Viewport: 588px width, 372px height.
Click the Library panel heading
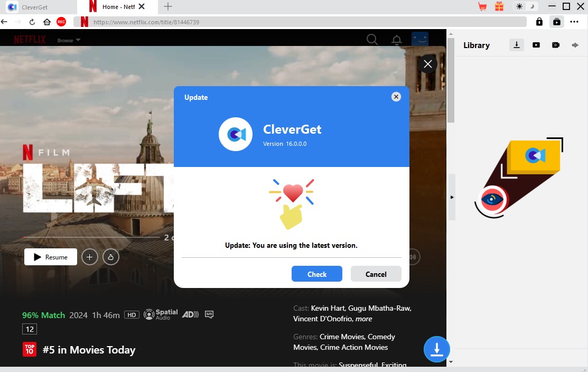tap(476, 45)
